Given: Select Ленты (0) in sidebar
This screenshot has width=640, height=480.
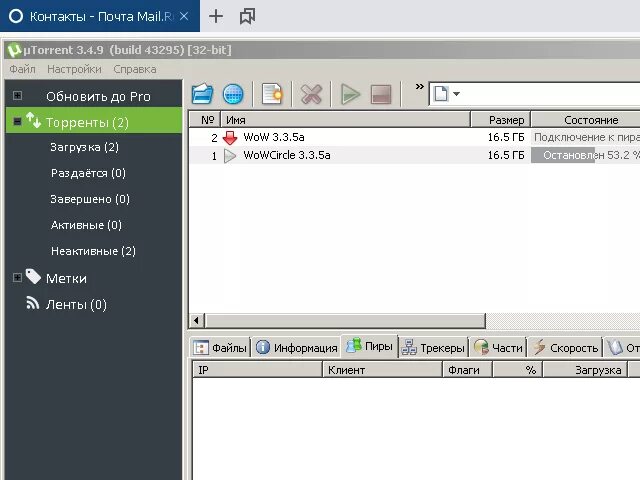Looking at the screenshot, I should point(76,304).
